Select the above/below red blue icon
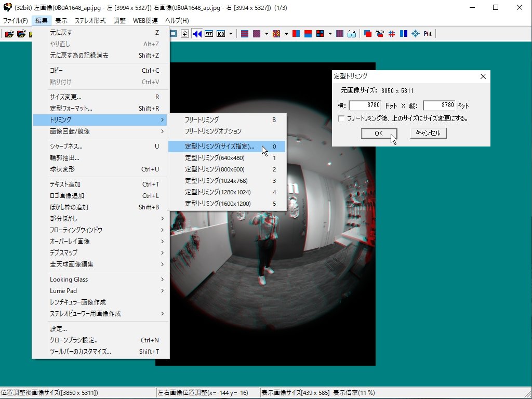Image resolution: width=532 pixels, height=399 pixels. pos(308,34)
